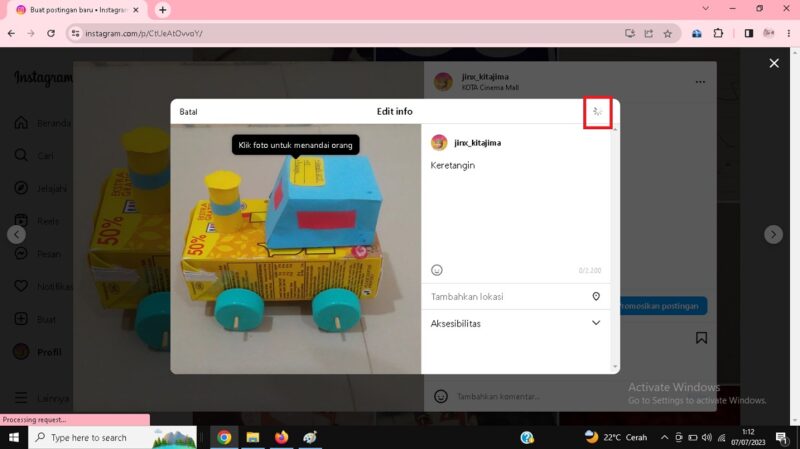The width and height of the screenshot is (800, 449).
Task: Save post with bookmark icon
Action: click(702, 338)
